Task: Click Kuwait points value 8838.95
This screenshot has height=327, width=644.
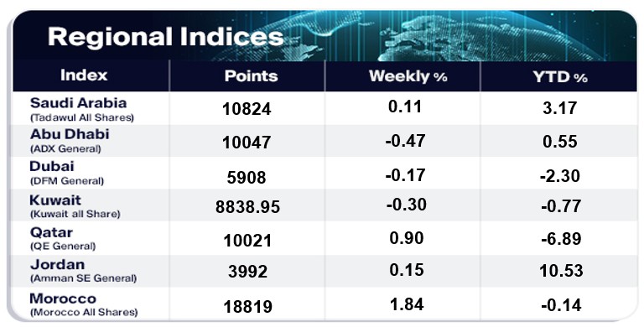Action: (247, 206)
